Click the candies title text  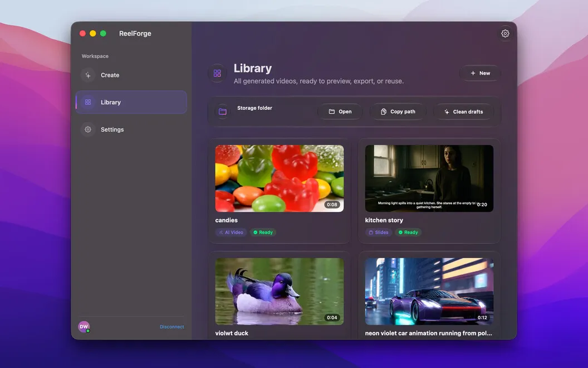coord(227,220)
